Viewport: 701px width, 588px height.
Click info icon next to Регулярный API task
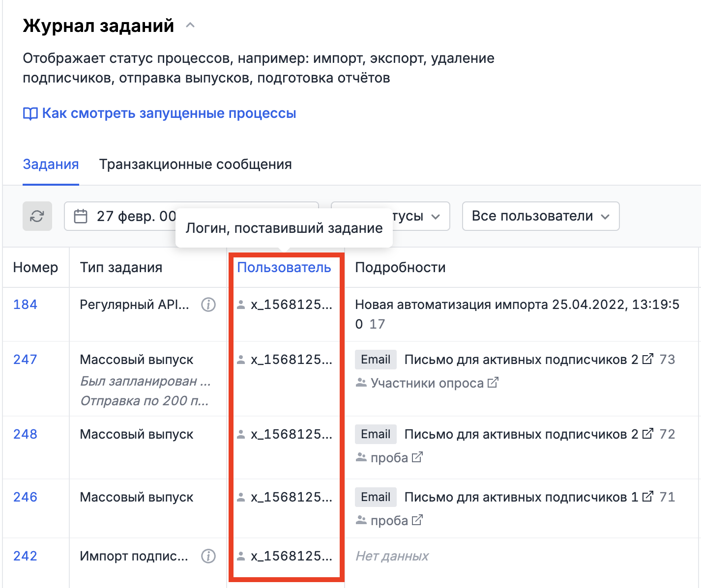(208, 305)
